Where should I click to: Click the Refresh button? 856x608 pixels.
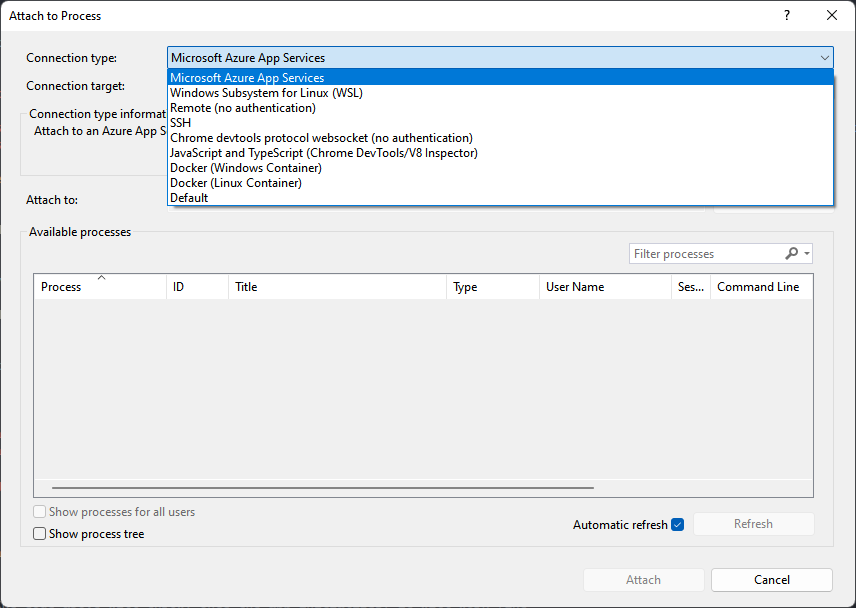pos(753,524)
